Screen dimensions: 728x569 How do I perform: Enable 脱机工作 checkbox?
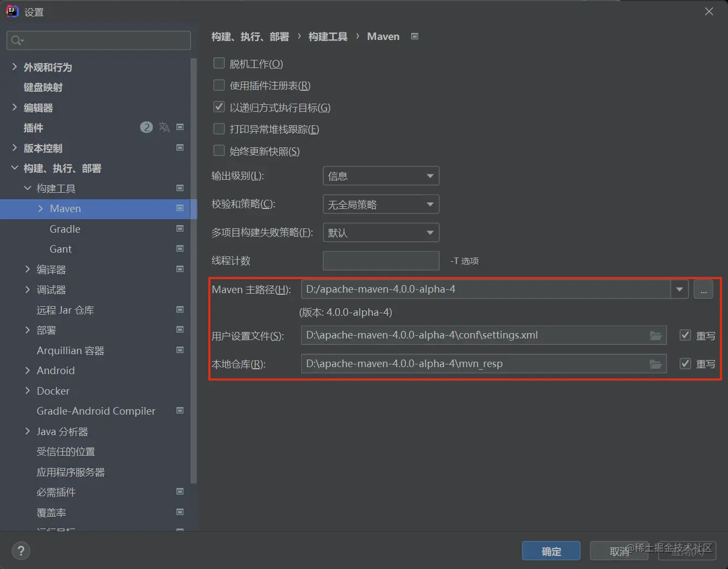pos(219,63)
